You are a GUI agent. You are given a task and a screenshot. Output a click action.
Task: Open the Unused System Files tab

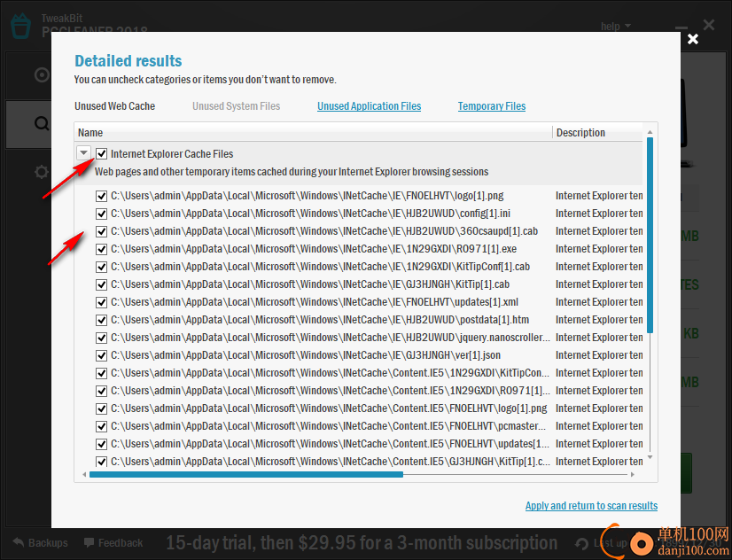237,106
